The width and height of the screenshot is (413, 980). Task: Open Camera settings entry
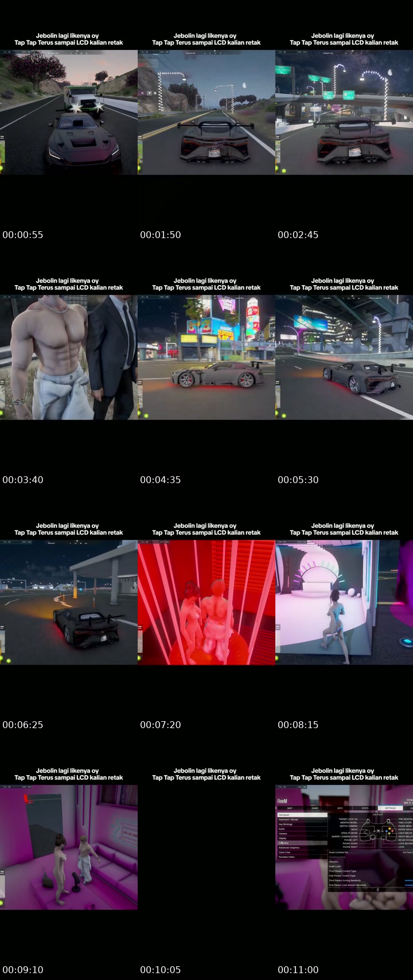[302, 834]
